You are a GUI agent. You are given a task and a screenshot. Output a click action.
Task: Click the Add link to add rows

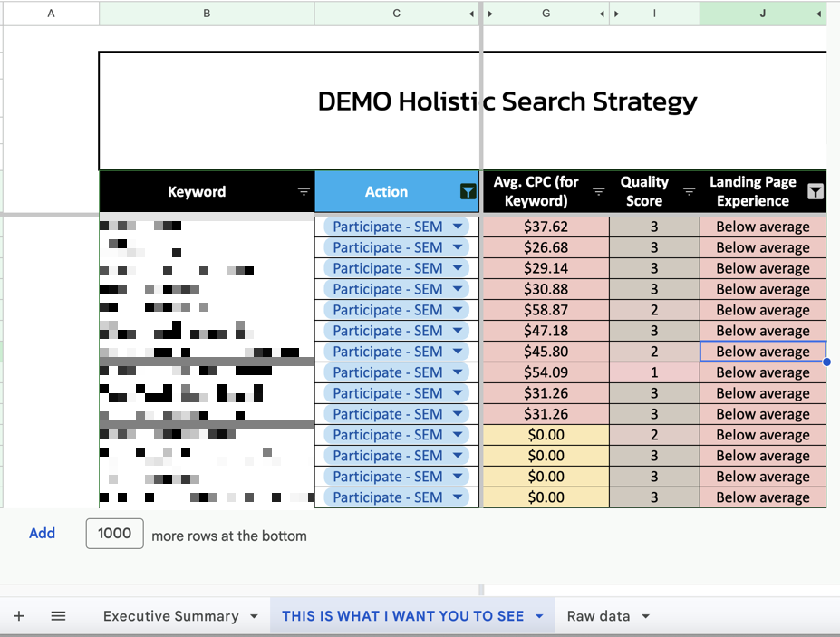click(42, 534)
